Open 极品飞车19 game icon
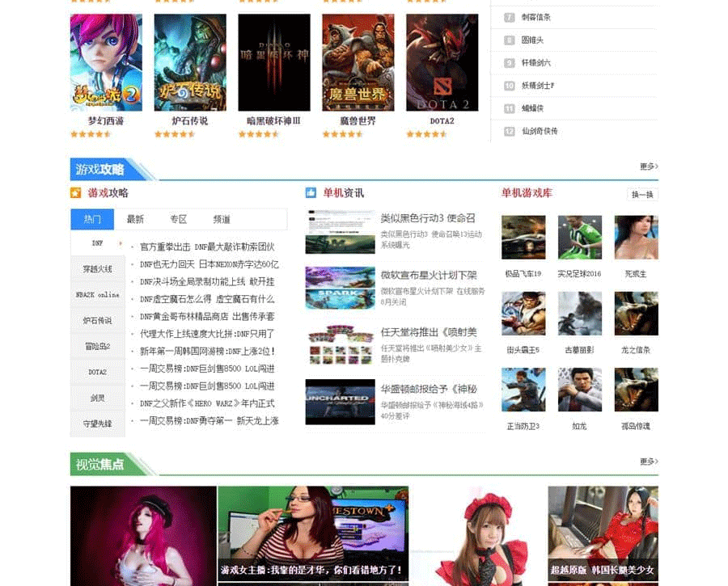Viewport: 728px width, 586px height. (523, 237)
